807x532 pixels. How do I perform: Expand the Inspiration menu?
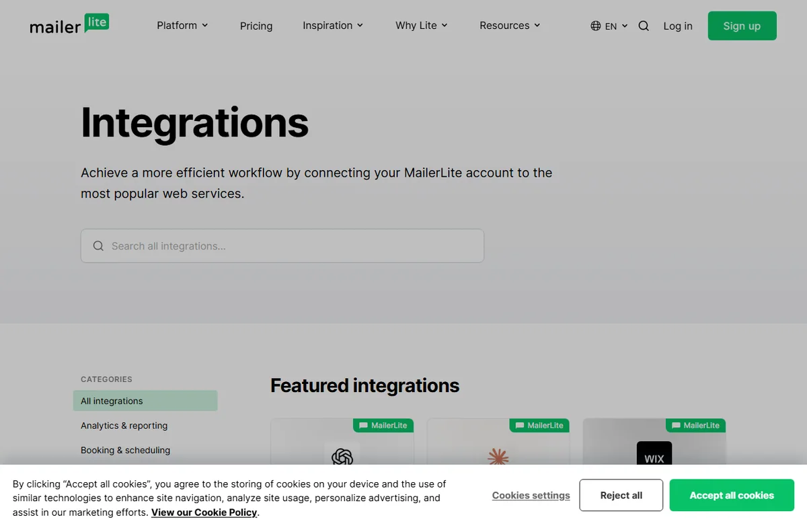coord(333,26)
